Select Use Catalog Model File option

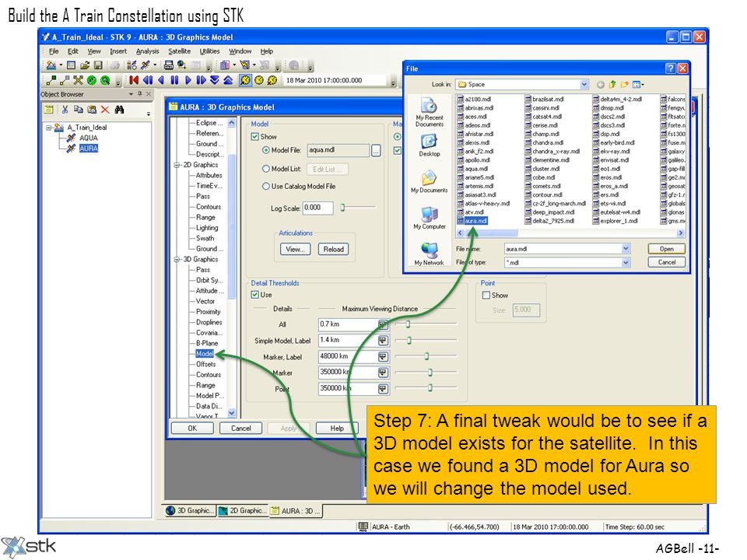(x=266, y=186)
